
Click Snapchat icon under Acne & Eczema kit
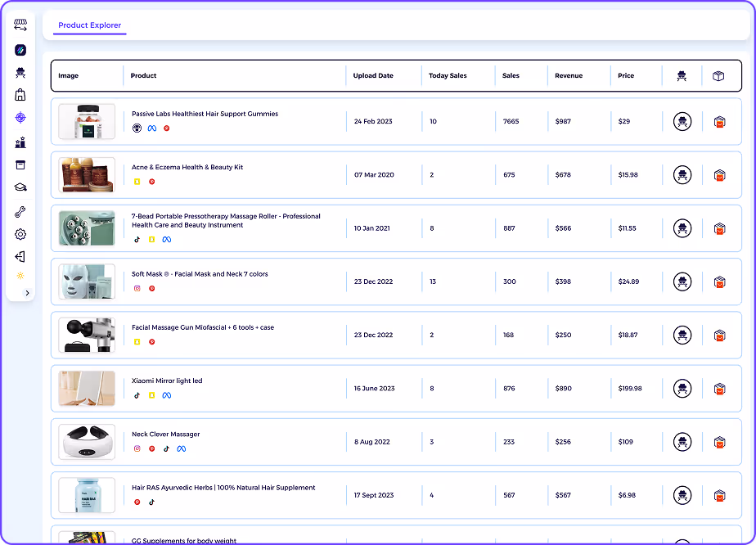click(137, 182)
